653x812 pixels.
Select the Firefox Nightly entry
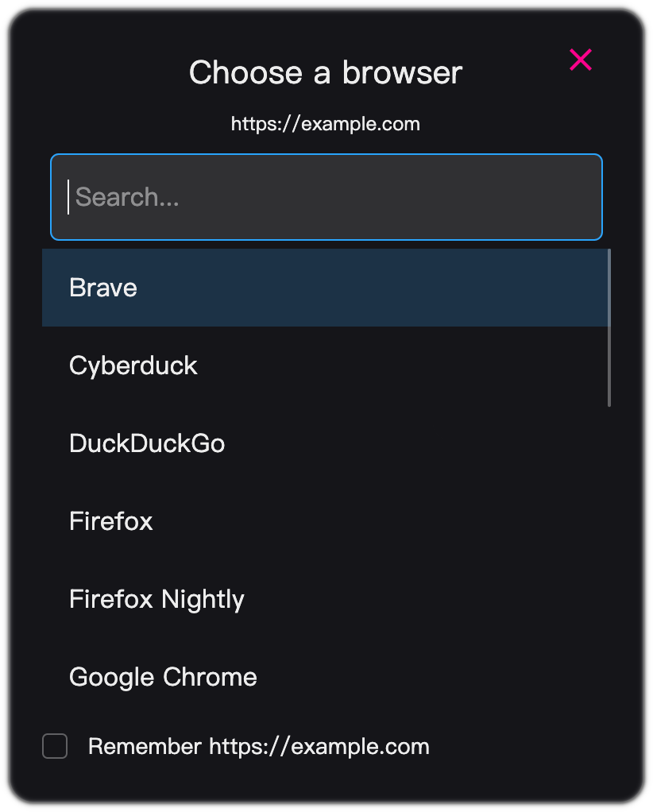point(156,599)
